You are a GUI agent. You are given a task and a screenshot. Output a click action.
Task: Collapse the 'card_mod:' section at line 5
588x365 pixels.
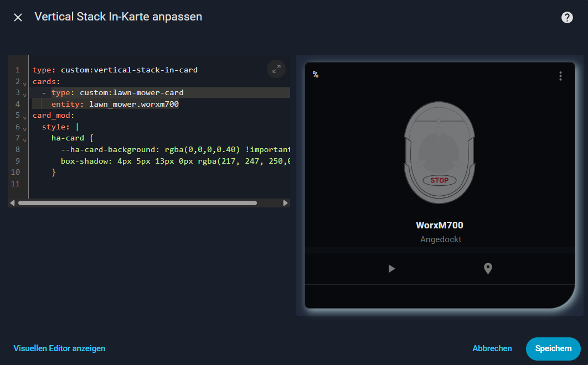click(x=25, y=117)
